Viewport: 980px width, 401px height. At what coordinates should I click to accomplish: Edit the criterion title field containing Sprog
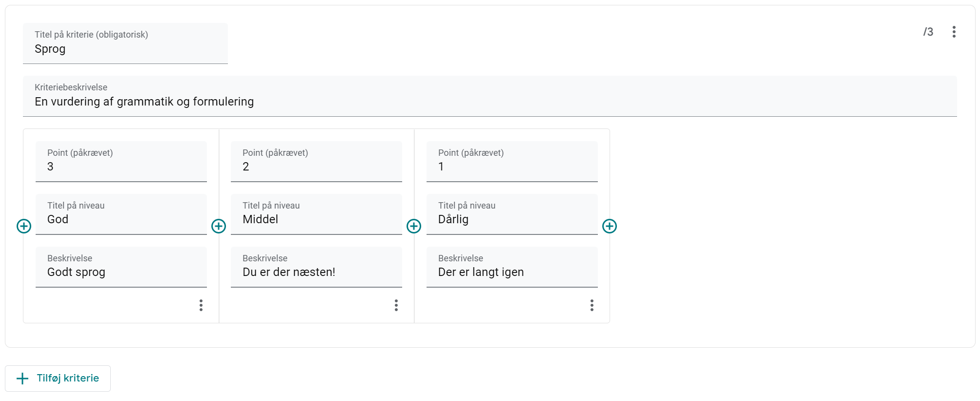point(125,49)
